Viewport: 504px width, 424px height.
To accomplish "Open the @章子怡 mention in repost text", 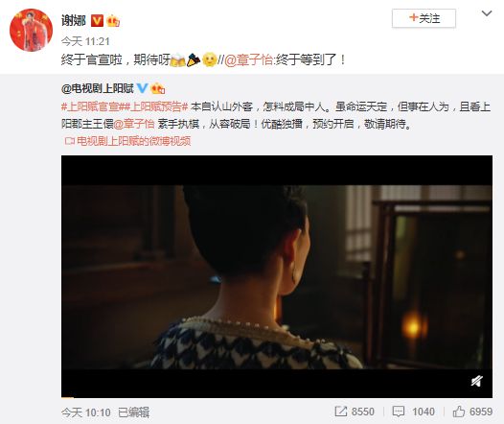I will pos(248,59).
